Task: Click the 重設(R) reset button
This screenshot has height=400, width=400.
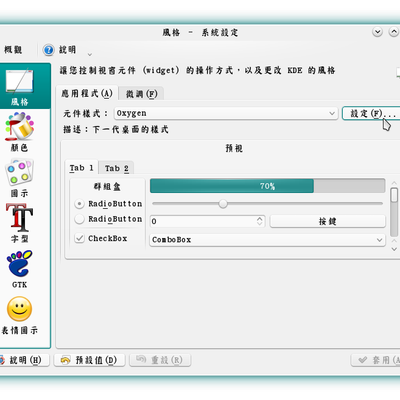Action: pyautogui.click(x=160, y=360)
